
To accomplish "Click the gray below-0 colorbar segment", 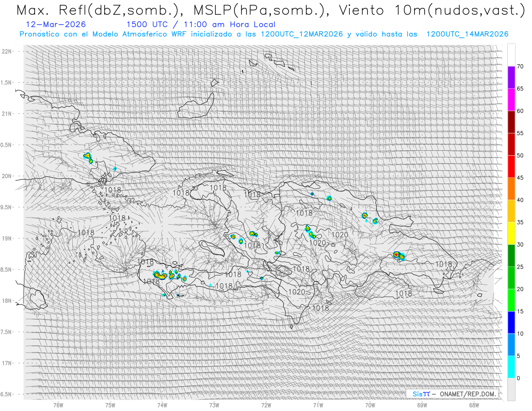I will (x=511, y=389).
